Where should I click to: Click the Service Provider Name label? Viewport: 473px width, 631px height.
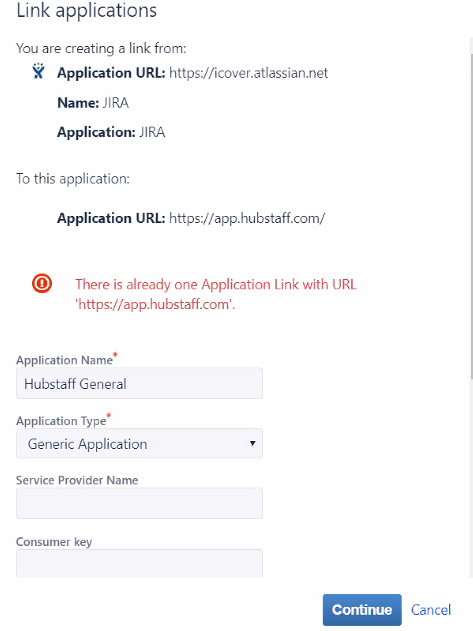pyautogui.click(x=77, y=480)
